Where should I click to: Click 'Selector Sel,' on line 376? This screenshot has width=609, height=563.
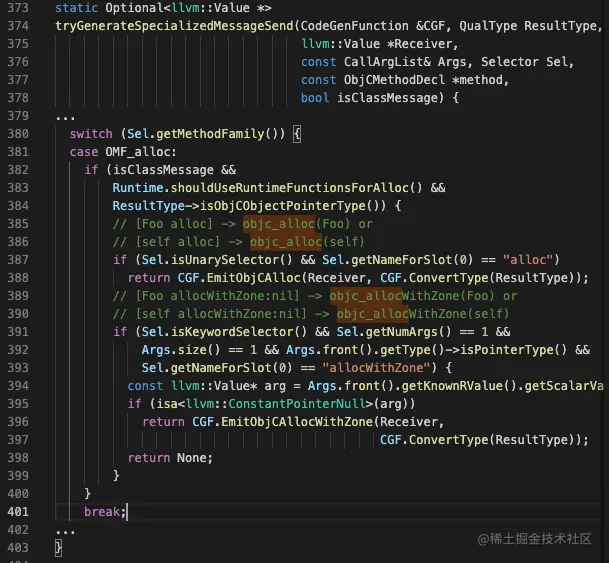tap(527, 62)
